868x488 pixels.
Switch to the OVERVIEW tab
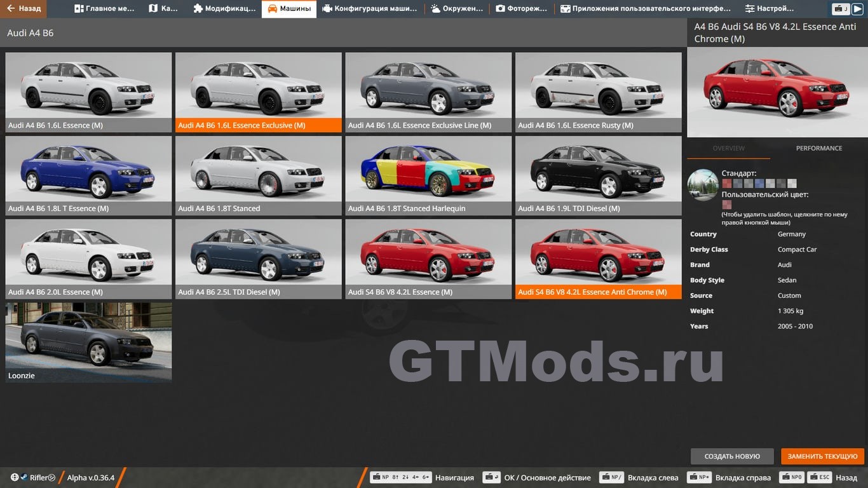(729, 148)
